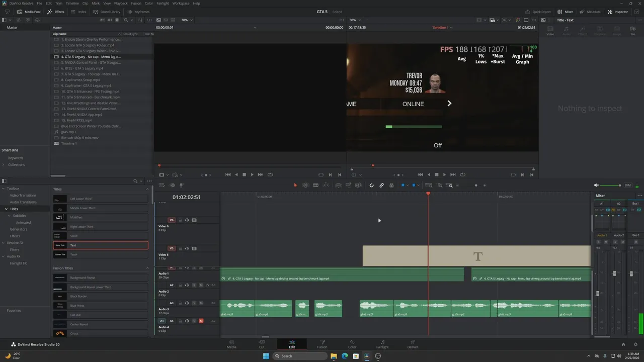
Task: Open the Mixer panel from the top toolbar
Action: pyautogui.click(x=565, y=12)
